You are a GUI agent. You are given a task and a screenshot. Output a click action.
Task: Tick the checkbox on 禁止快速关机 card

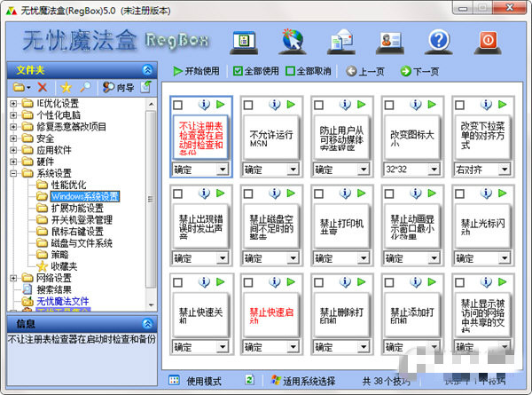pyautogui.click(x=178, y=282)
